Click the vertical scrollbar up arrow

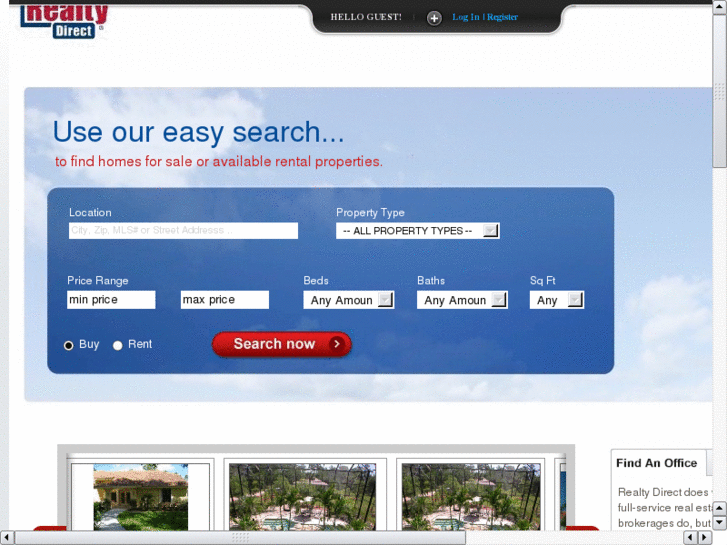(720, 7)
